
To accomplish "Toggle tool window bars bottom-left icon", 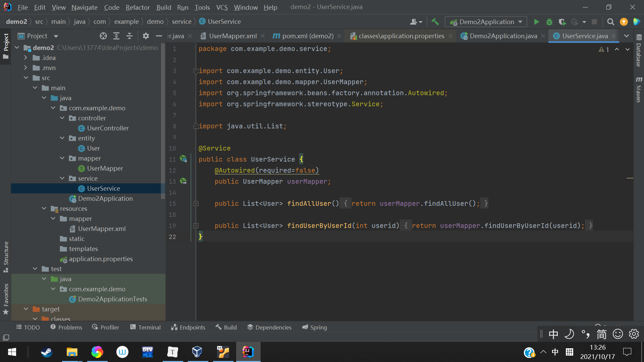I will (x=6, y=338).
